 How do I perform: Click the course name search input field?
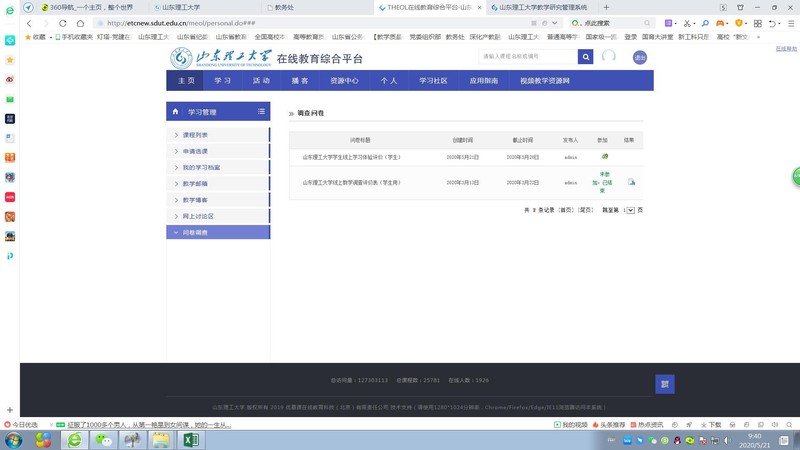click(x=527, y=57)
